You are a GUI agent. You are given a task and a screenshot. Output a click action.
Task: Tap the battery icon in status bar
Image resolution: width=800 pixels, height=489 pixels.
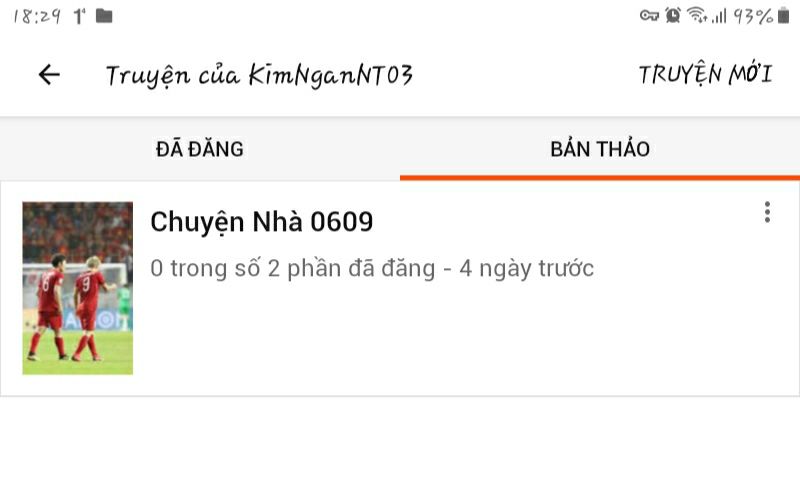783,15
